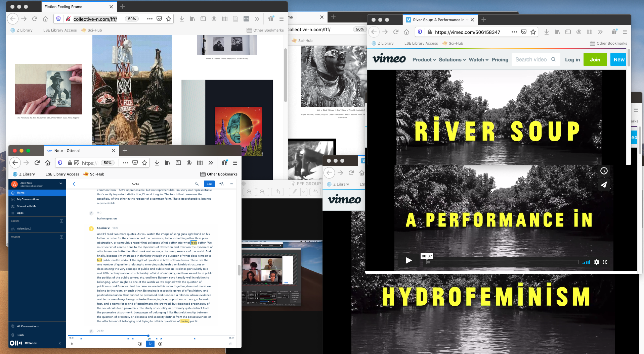Open the help icon in the Otter player bar
The image size is (644, 354).
click(231, 344)
